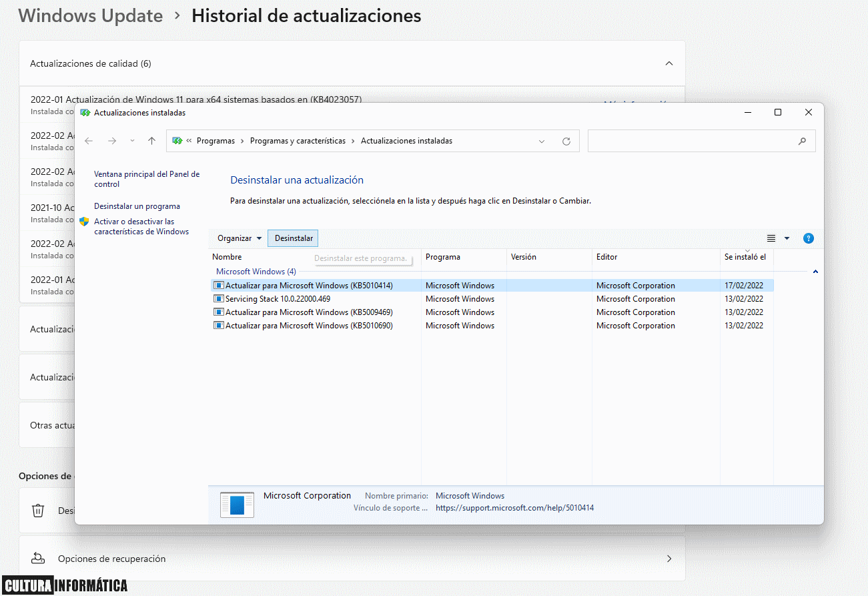Close the Actualizaciones instaladas window

tap(809, 113)
